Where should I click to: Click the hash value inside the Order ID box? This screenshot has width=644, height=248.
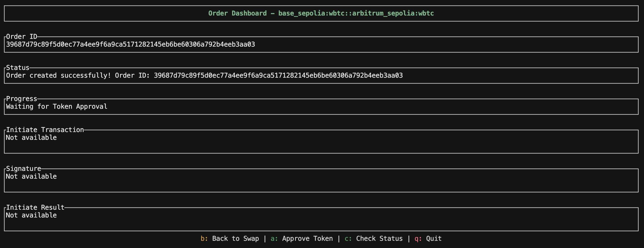click(x=131, y=44)
